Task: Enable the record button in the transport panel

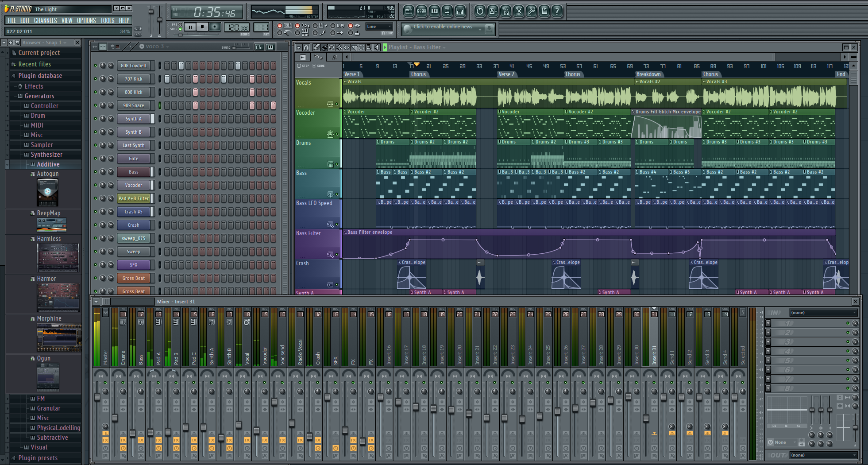Action: tap(214, 27)
